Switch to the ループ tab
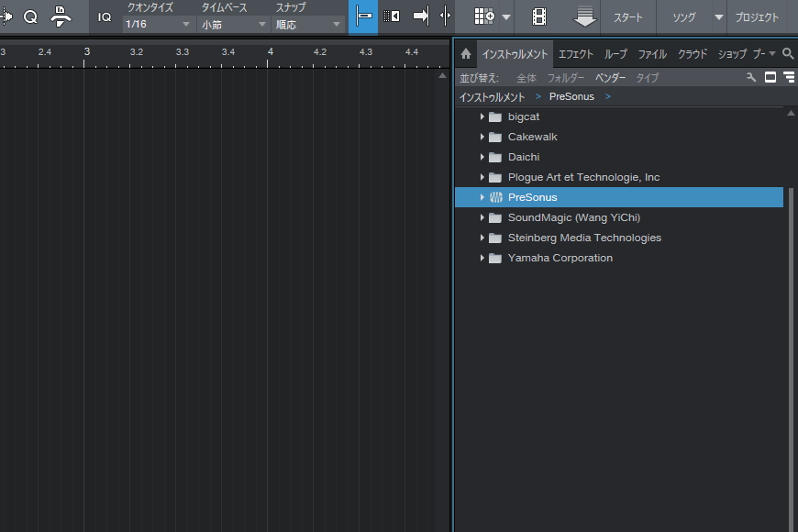 click(x=615, y=54)
